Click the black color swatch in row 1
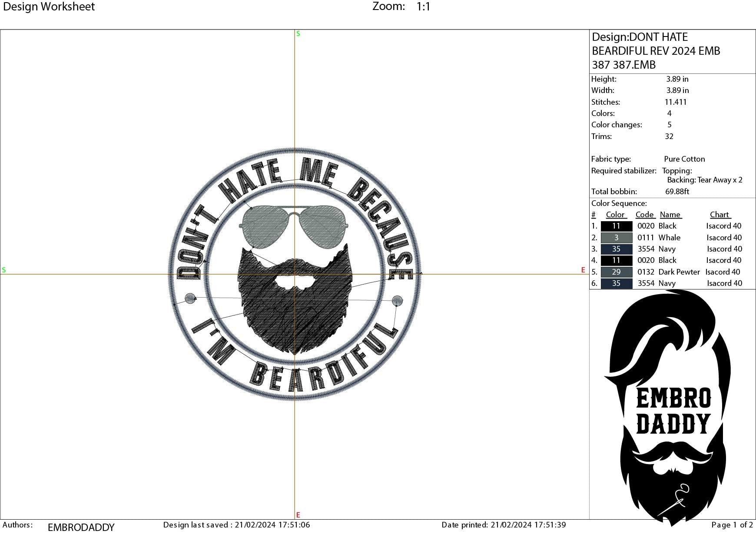This screenshot has height=534, width=756. (616, 226)
